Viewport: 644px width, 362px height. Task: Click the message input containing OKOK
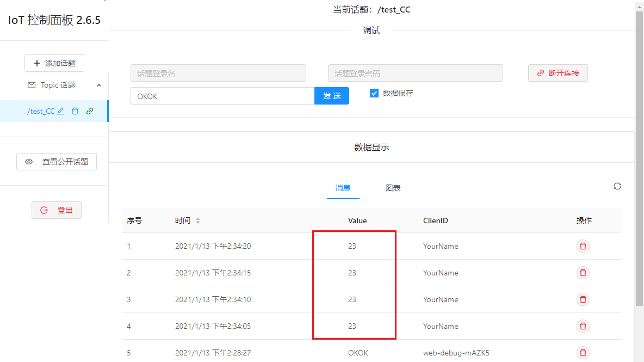(x=222, y=96)
